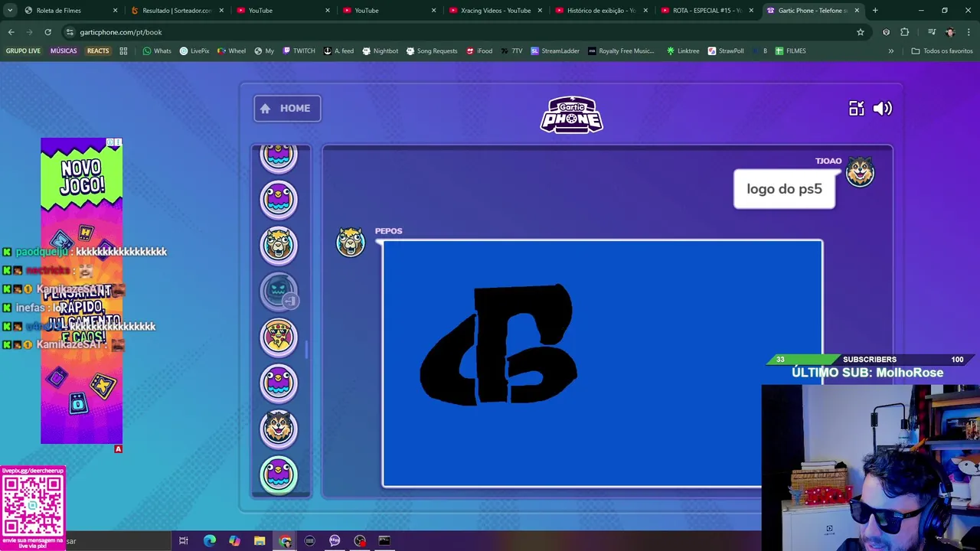Open the Wheel bookmark
Screen dimensions: 980x551
coord(231,51)
